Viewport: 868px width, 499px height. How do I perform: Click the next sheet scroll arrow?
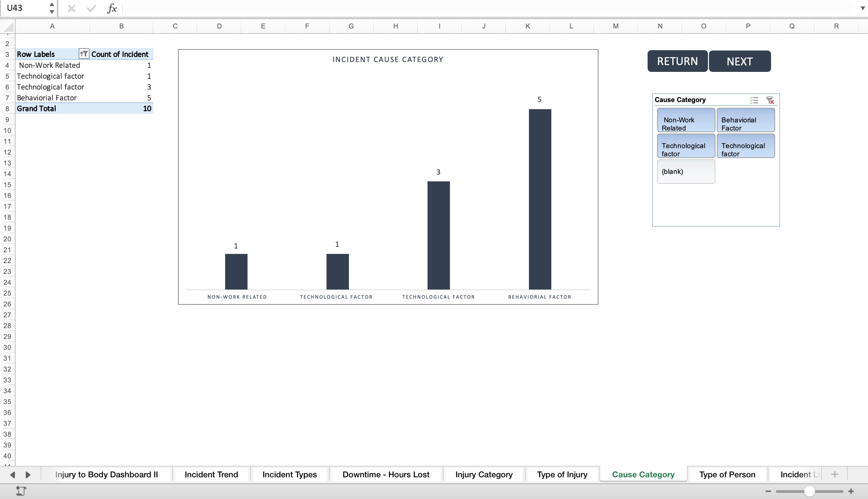point(27,474)
